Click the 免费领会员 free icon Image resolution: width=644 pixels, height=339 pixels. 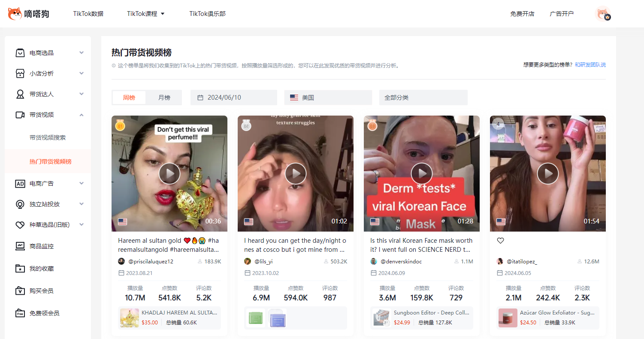tap(20, 313)
